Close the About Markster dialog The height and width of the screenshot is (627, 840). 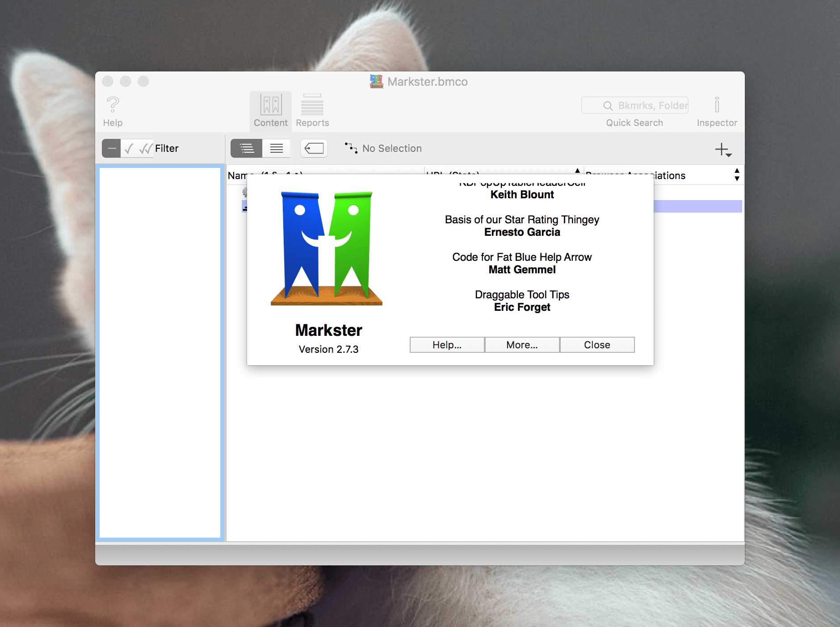(597, 345)
